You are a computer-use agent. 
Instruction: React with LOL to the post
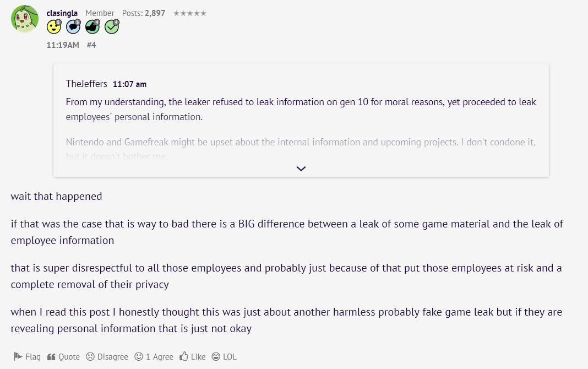(224, 357)
